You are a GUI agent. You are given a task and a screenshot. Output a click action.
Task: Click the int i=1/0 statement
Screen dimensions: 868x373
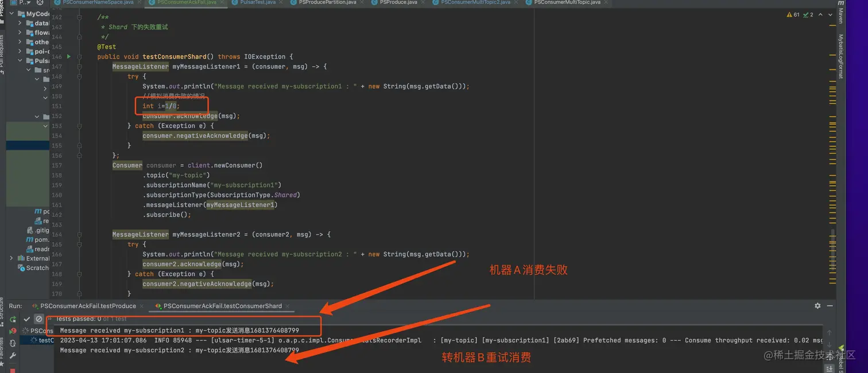161,106
